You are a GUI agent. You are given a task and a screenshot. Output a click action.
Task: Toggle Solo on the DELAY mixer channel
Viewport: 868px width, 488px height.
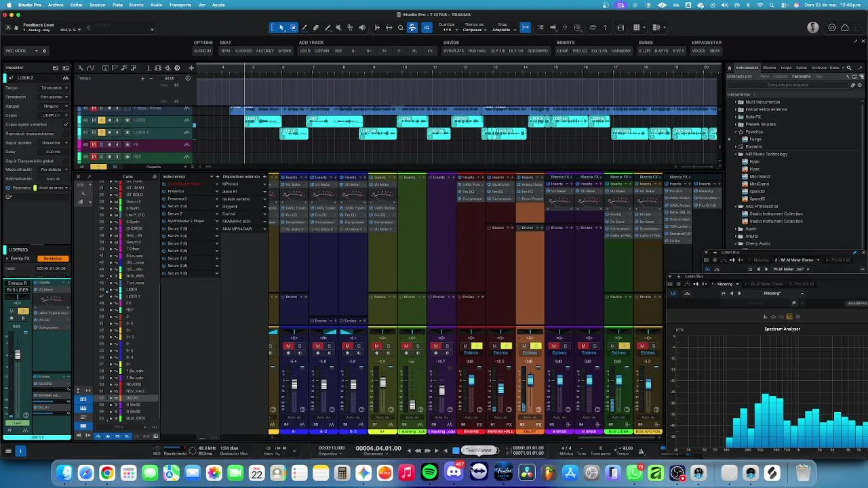(536, 346)
